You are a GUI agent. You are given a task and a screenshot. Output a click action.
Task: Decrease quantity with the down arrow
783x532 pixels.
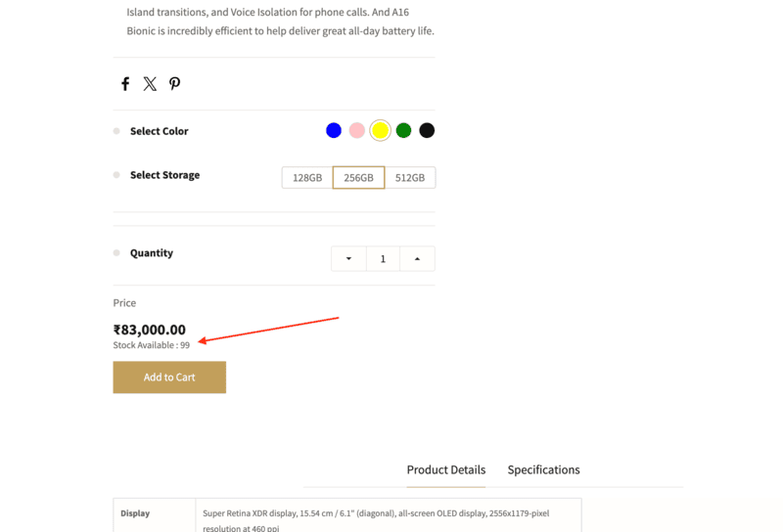(x=348, y=259)
